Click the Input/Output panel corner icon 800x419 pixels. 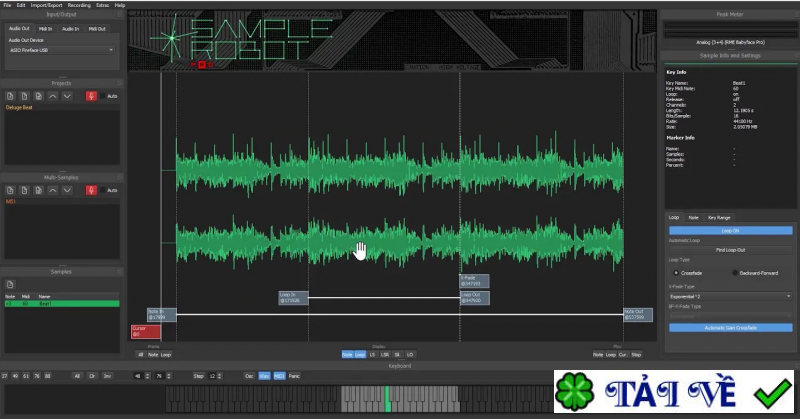120,14
